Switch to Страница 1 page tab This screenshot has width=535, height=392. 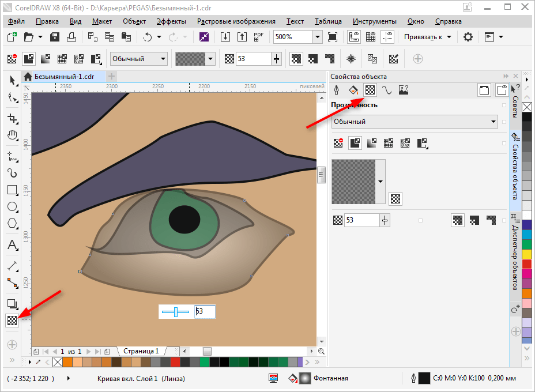click(141, 351)
